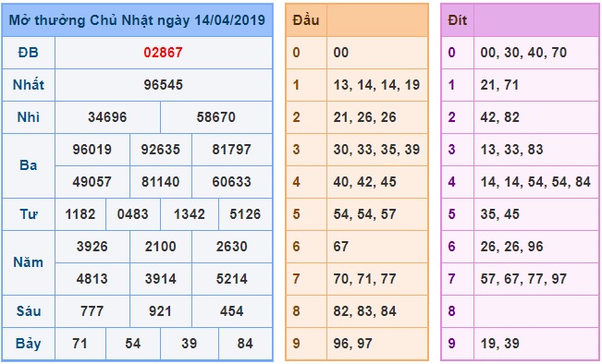The height and width of the screenshot is (364, 602).
Task: Select Đầu values '70, 71, 77'
Action: point(364,278)
